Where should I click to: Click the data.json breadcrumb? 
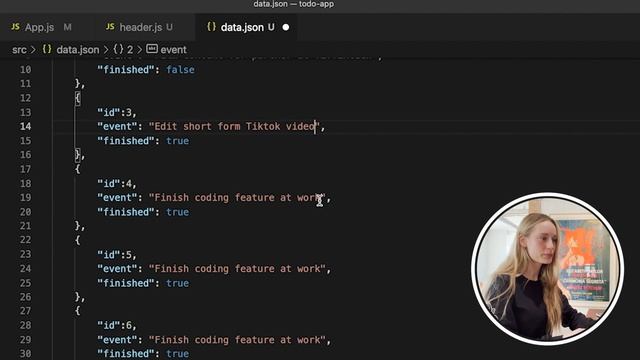(78, 50)
